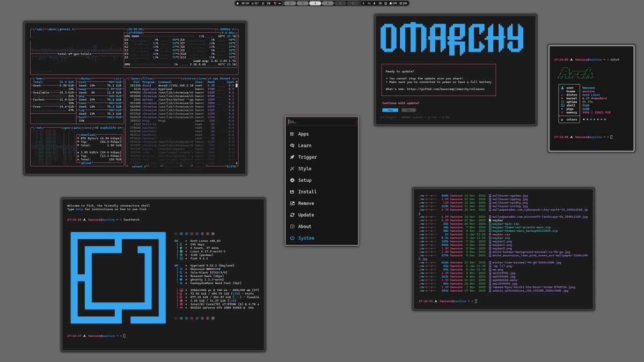Click the btop GPU usage meter bar
644x362 pixels.
[152, 64]
